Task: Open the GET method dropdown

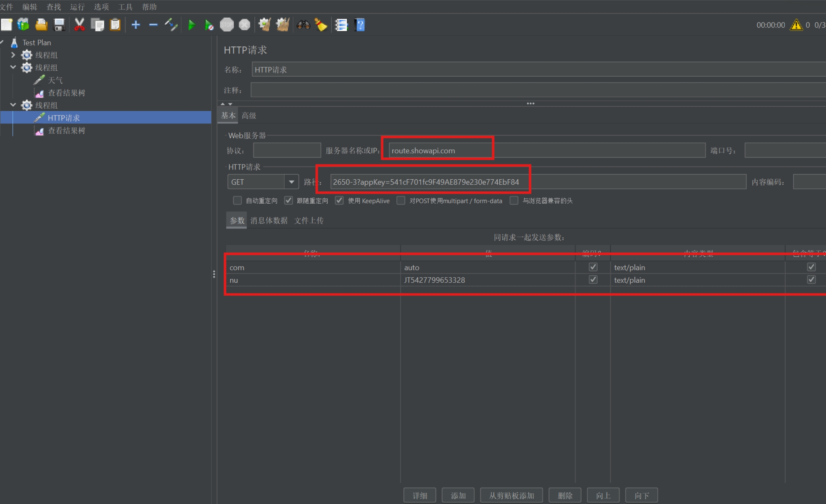Action: tap(291, 182)
